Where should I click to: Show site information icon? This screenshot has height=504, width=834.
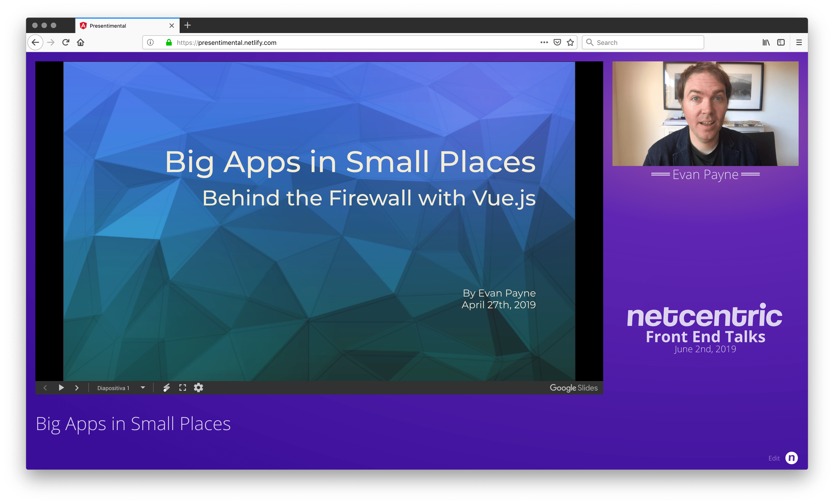tap(151, 43)
